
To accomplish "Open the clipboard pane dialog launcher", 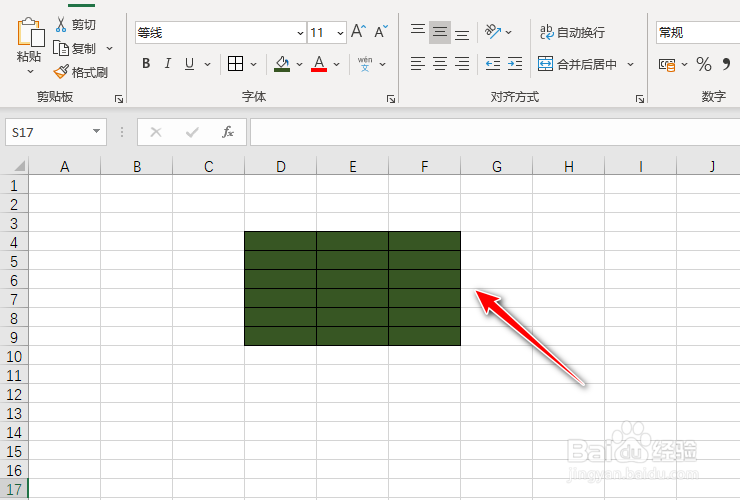I will click(119, 99).
